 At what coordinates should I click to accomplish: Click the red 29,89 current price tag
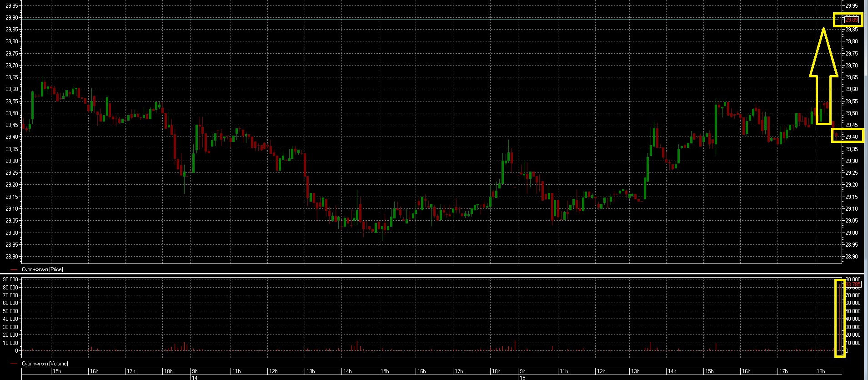click(852, 20)
